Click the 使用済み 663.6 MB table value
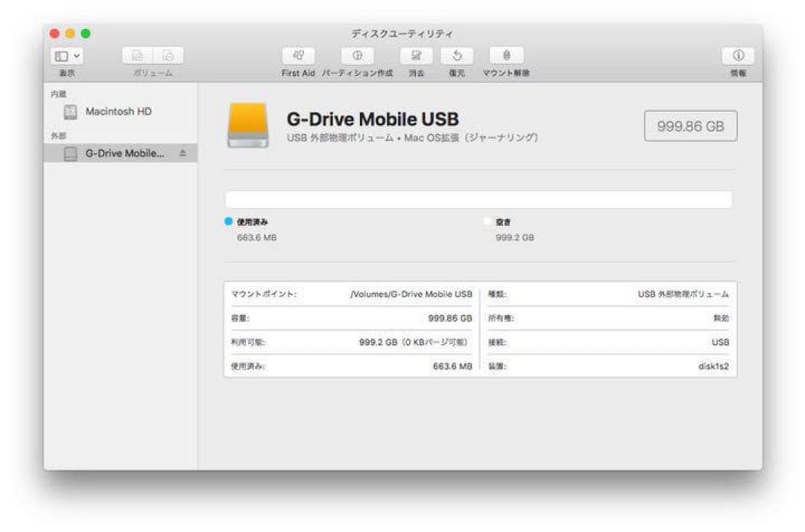The height and width of the screenshot is (532, 805). 452,367
